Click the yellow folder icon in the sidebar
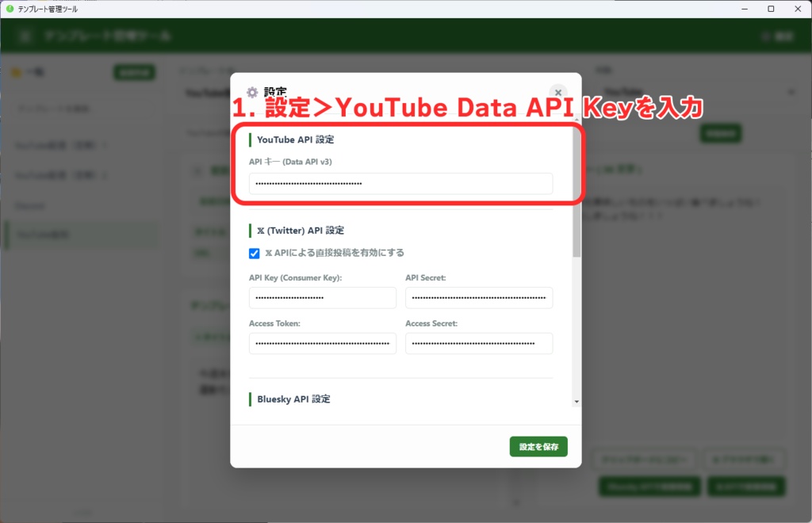This screenshot has width=812, height=523. [14, 71]
